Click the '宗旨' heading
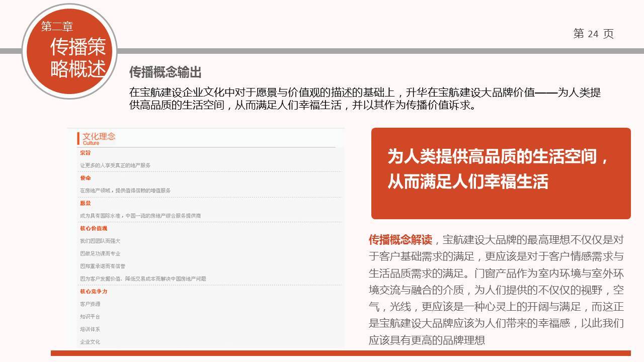This screenshot has width=644, height=362. [85, 152]
